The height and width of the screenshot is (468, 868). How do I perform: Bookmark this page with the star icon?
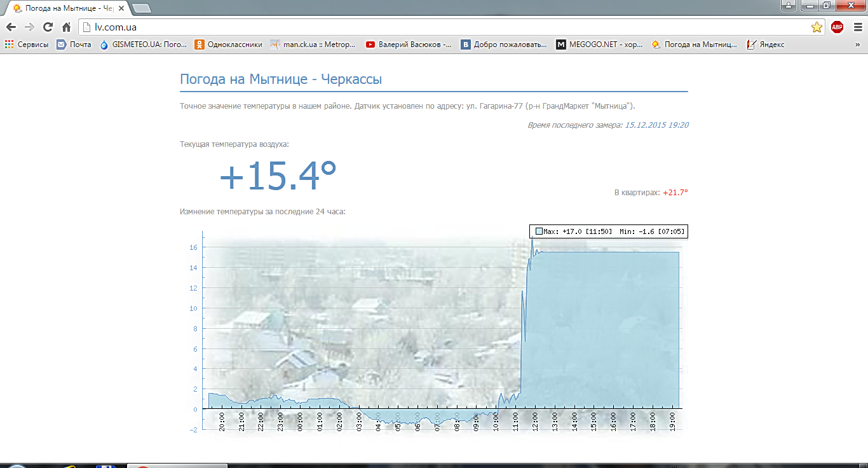click(817, 27)
